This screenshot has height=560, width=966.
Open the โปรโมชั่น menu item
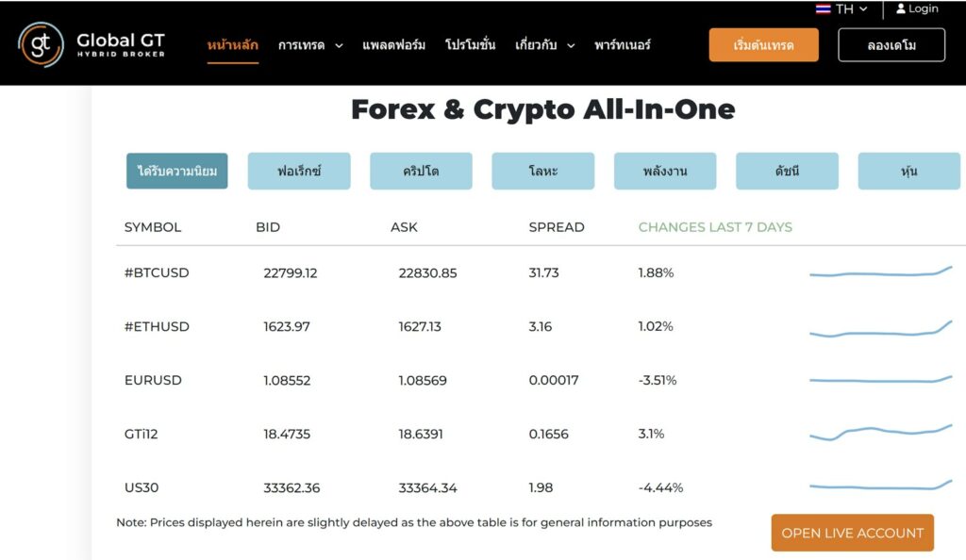click(x=470, y=45)
